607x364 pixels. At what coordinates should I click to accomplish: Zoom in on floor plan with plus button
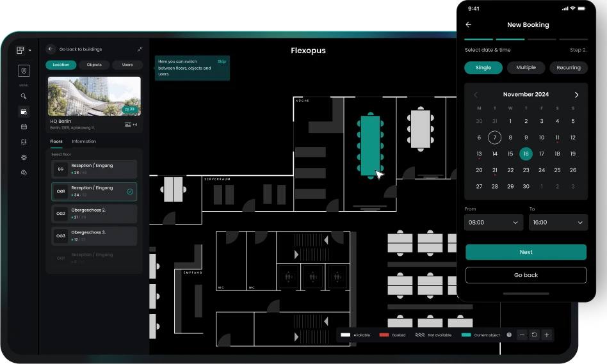coord(546,335)
